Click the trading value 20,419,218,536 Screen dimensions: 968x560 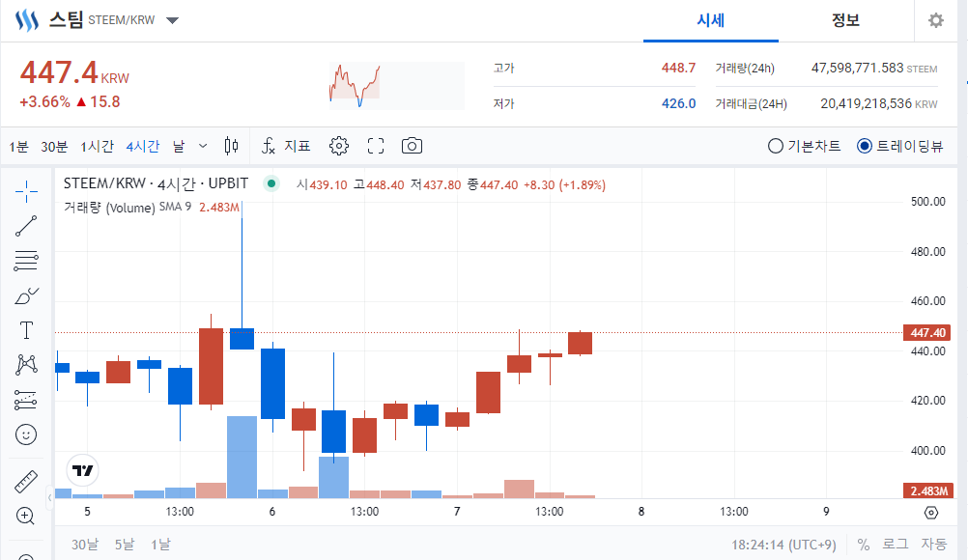[866, 103]
